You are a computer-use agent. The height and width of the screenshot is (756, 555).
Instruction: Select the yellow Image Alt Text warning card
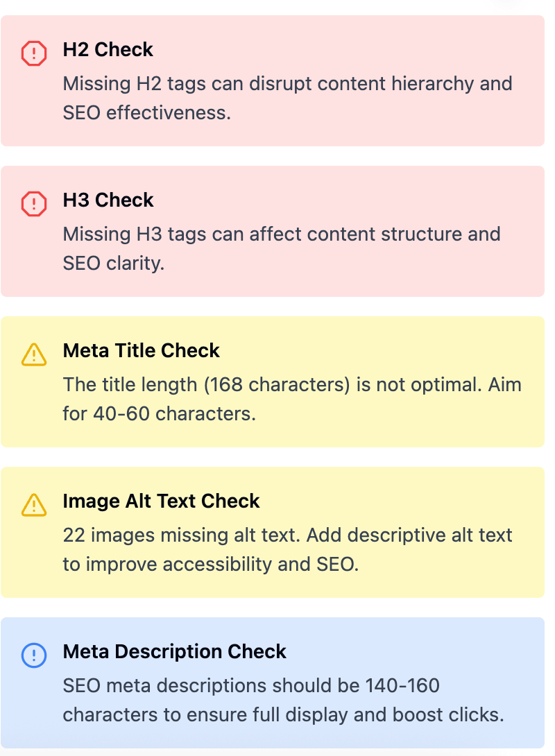click(x=273, y=532)
